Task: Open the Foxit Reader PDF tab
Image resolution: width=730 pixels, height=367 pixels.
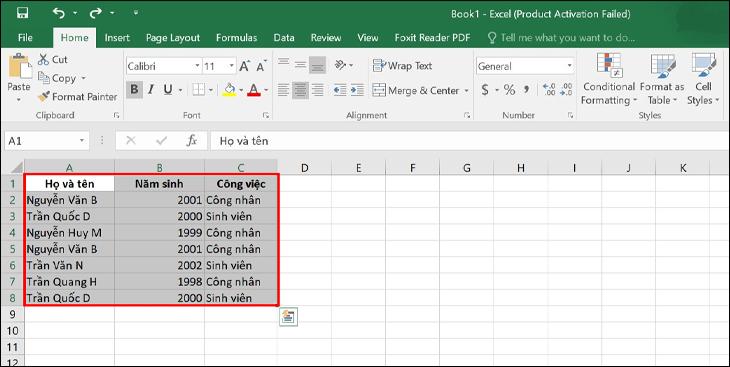Action: pos(433,38)
